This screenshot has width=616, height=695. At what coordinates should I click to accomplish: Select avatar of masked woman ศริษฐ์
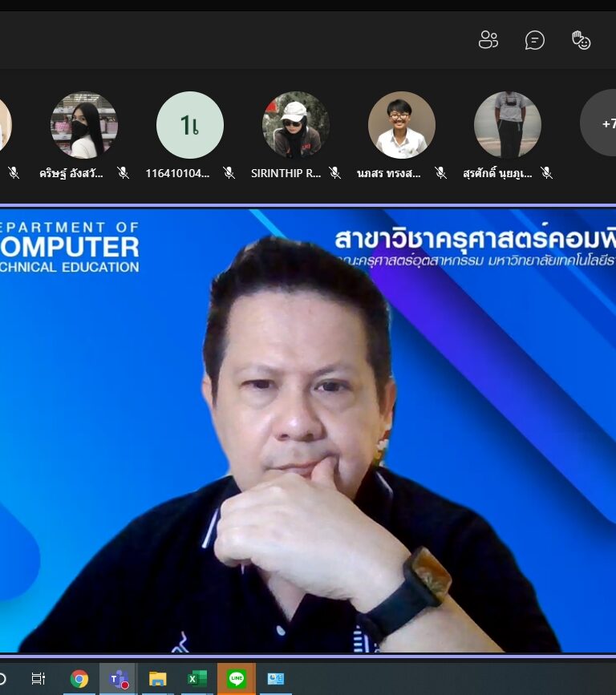tap(84, 125)
